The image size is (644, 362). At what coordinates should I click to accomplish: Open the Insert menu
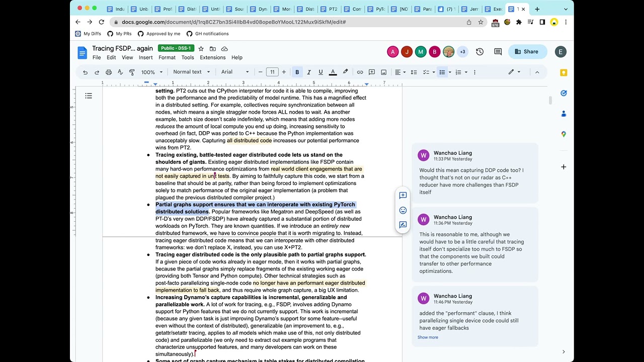pyautogui.click(x=145, y=57)
